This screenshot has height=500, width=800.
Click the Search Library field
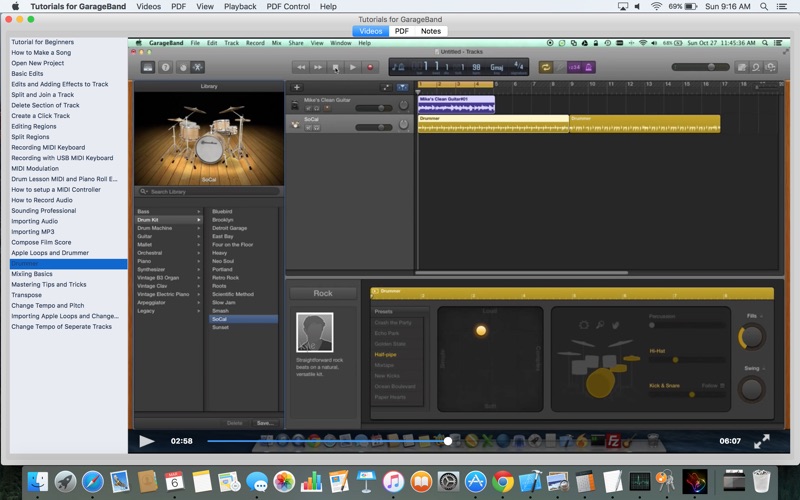click(209, 192)
